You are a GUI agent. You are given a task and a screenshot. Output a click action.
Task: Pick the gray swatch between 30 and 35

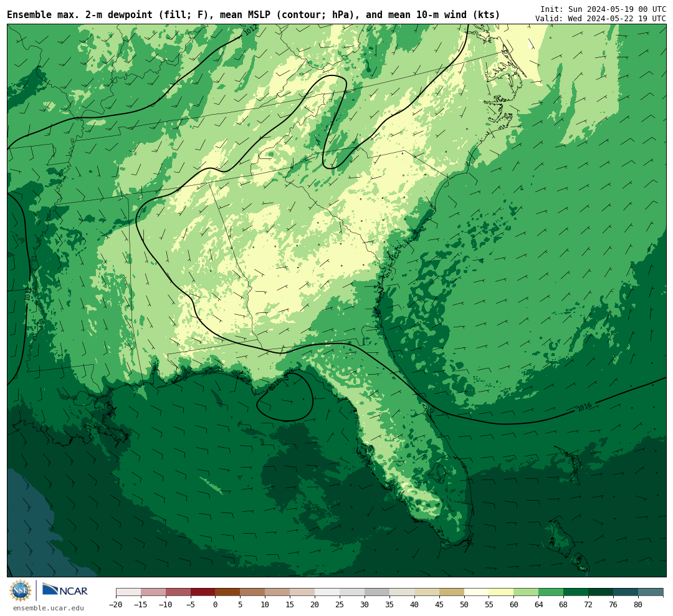pyautogui.click(x=377, y=592)
